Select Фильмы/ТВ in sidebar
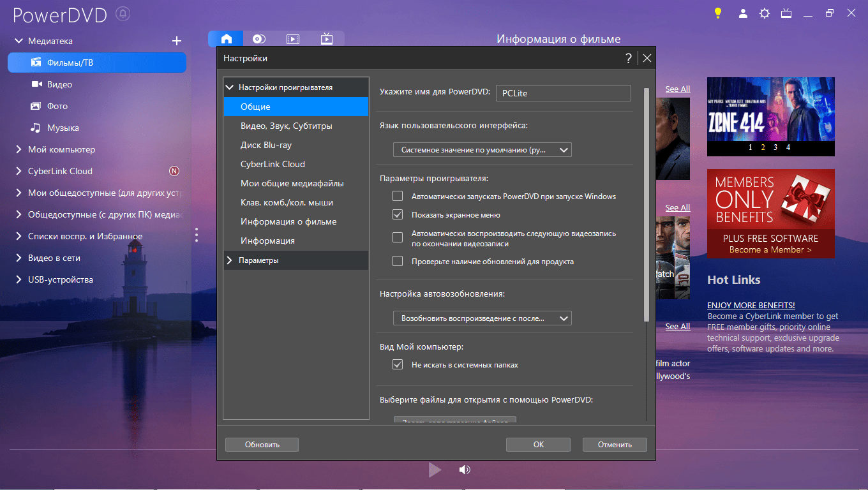The image size is (868, 490). point(97,63)
